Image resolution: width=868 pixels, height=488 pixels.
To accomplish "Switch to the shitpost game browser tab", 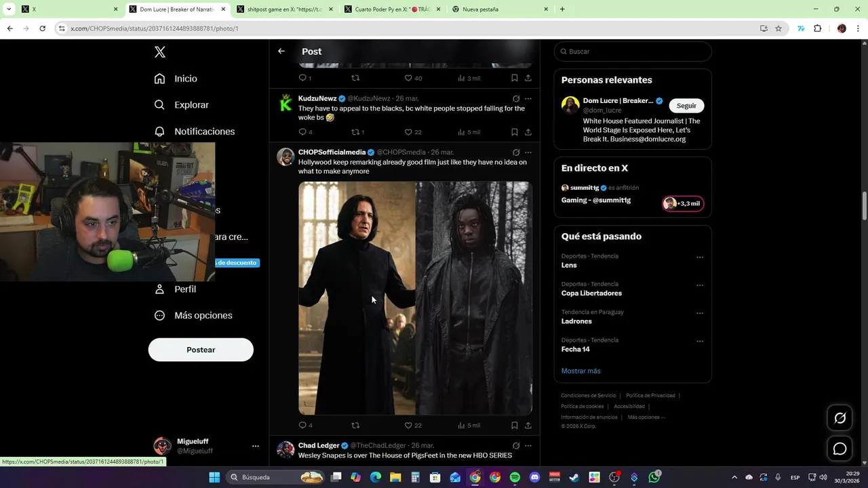I will [x=285, y=9].
